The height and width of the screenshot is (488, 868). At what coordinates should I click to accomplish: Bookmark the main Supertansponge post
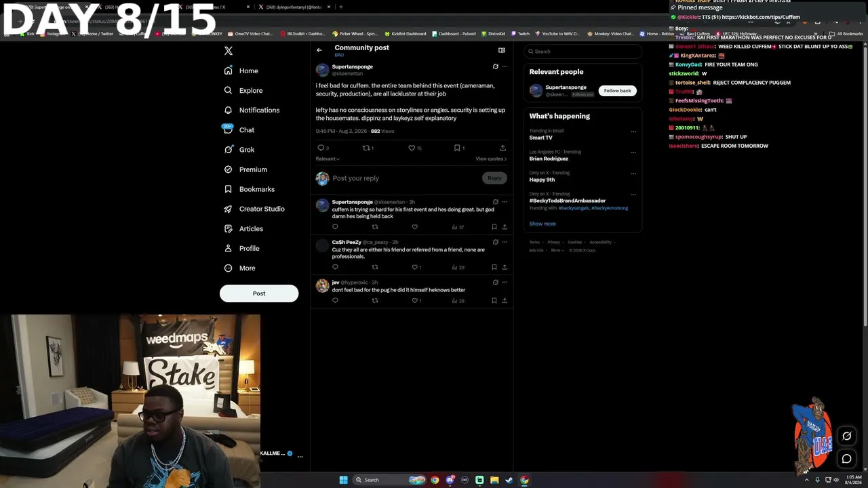[457, 148]
